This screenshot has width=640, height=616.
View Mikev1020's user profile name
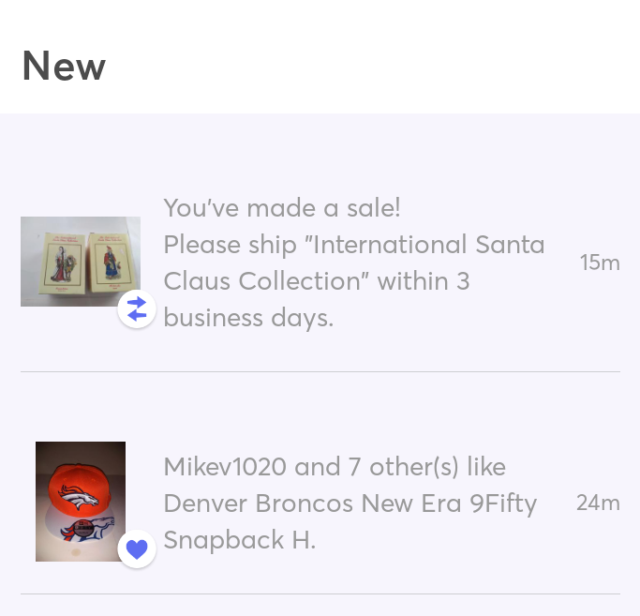(225, 467)
